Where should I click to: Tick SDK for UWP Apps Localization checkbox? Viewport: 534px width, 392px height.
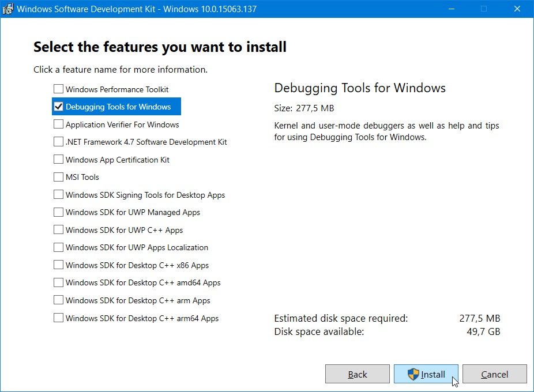[59, 247]
